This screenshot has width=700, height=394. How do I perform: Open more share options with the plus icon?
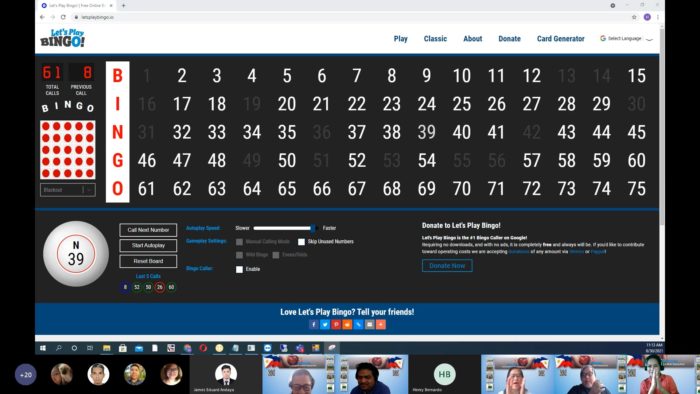tap(380, 324)
